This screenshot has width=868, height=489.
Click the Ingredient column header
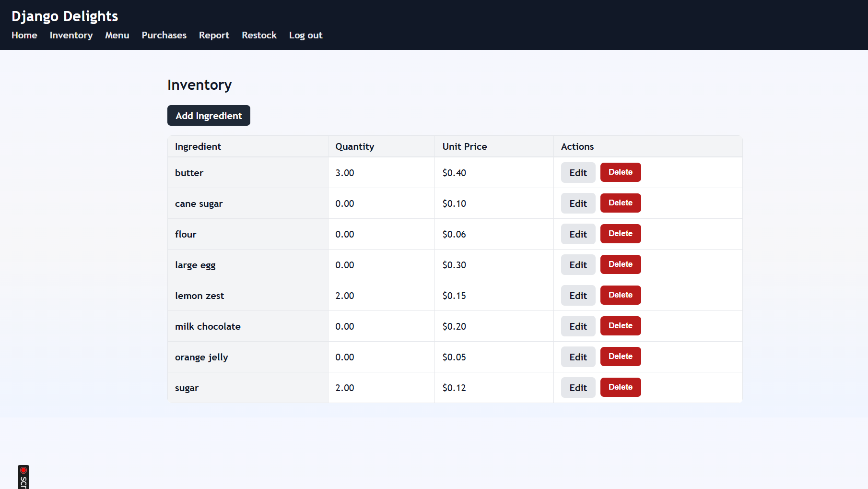pyautogui.click(x=248, y=146)
